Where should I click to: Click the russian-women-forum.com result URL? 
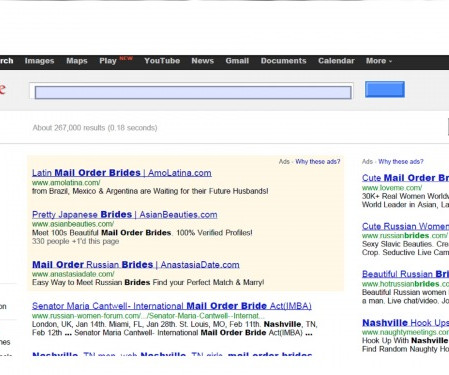click(x=148, y=316)
